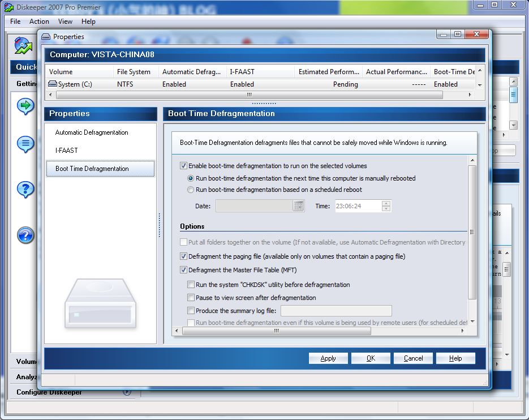The image size is (529, 420).
Task: Close the Properties dialog
Action: (476, 34)
